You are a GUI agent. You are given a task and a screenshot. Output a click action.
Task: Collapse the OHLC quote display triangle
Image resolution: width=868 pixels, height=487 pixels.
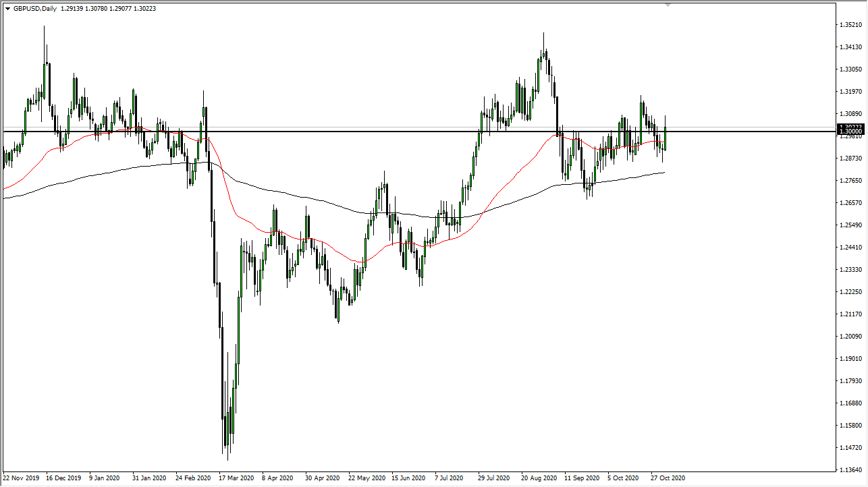click(7, 9)
